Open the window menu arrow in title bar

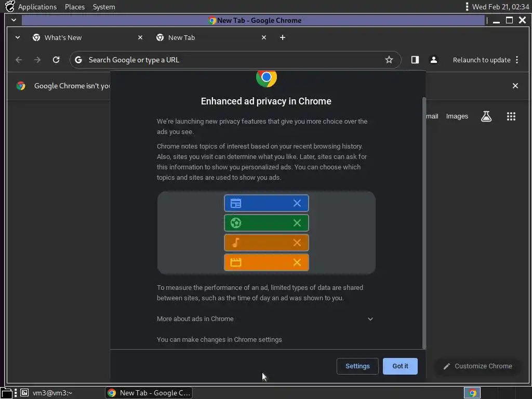click(14, 20)
